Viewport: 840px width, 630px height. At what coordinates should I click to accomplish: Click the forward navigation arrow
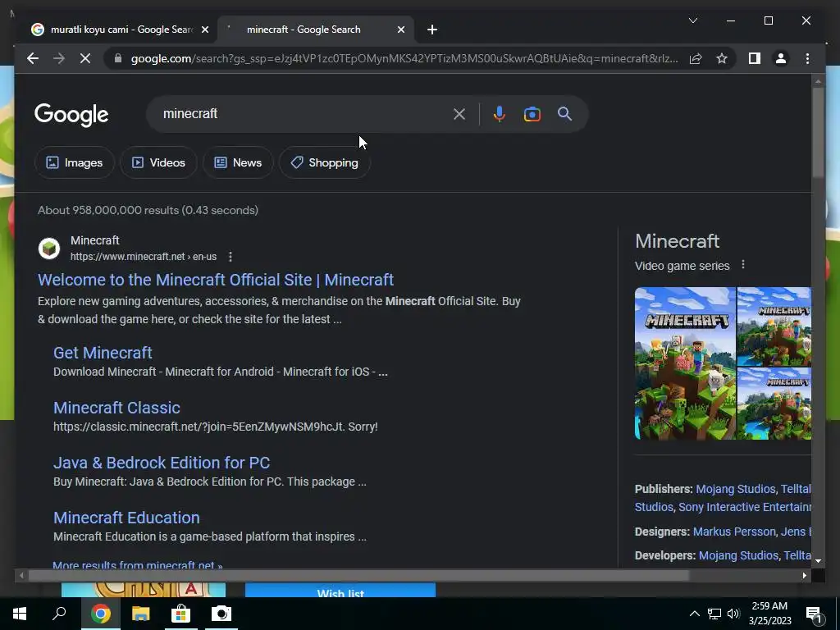59,58
